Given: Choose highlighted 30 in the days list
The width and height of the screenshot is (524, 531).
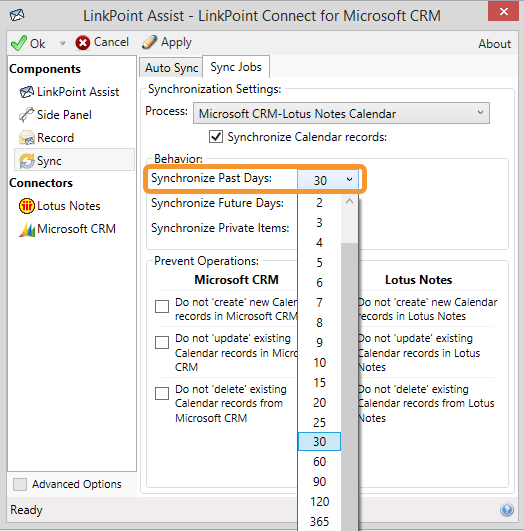Looking at the screenshot, I should tap(319, 442).
